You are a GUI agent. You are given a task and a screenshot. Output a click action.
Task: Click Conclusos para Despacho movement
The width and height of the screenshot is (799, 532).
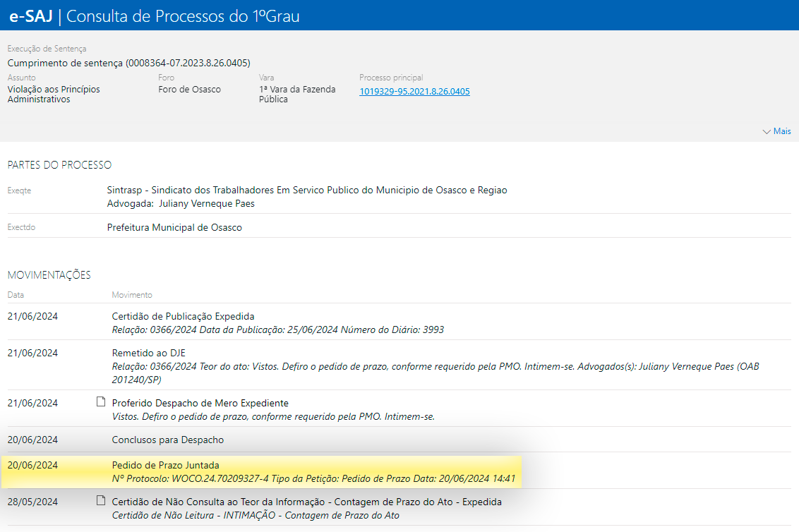[168, 440]
